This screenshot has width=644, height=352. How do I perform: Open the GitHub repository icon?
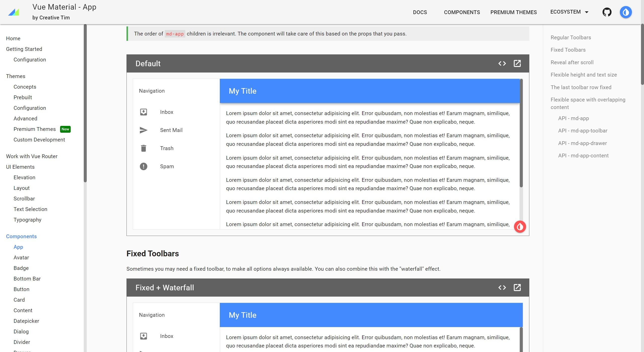pyautogui.click(x=607, y=12)
